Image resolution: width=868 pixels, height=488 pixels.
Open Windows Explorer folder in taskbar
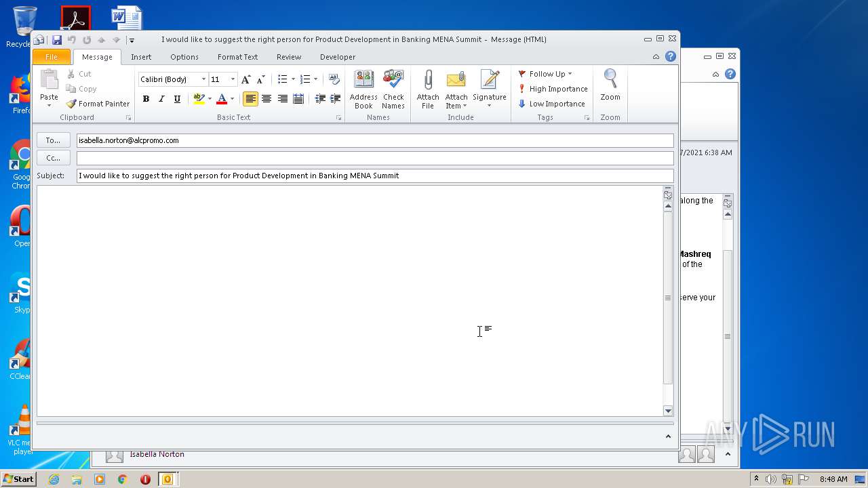click(77, 479)
